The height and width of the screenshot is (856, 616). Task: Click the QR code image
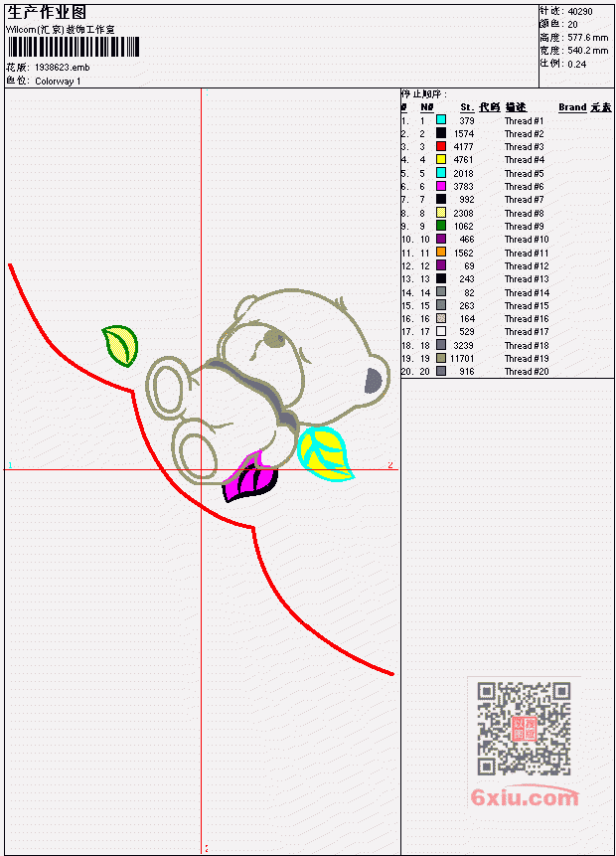point(524,729)
